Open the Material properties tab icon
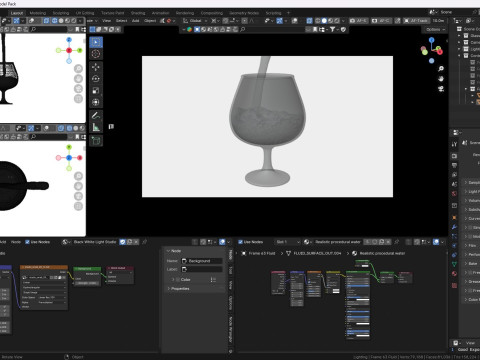Screen dimensions: 480x360 (454, 274)
